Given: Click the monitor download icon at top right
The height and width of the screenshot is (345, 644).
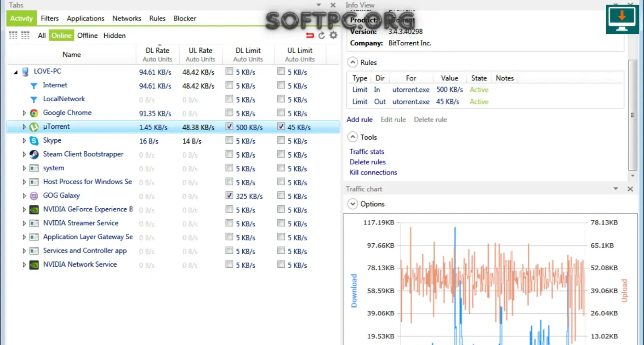Looking at the screenshot, I should (622, 19).
